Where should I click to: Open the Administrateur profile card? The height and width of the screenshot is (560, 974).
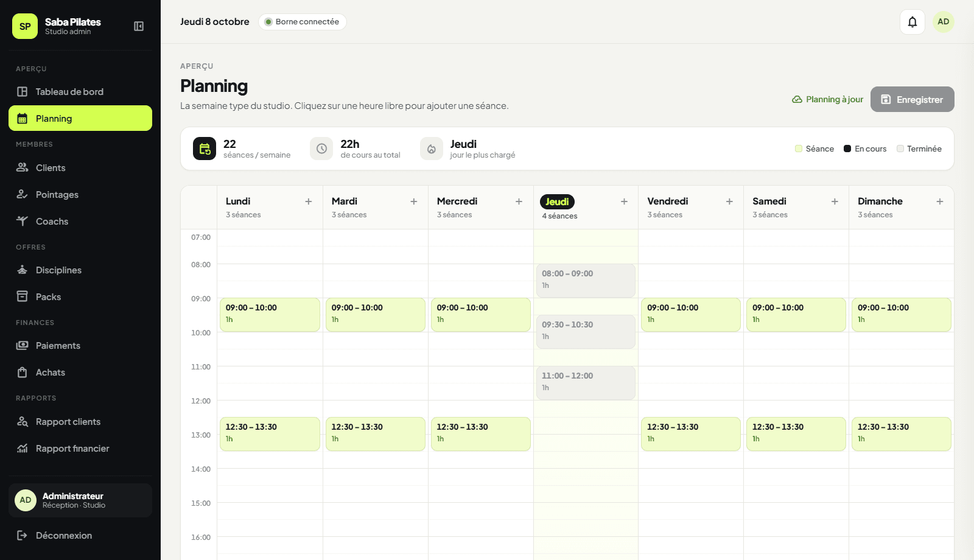(x=80, y=500)
